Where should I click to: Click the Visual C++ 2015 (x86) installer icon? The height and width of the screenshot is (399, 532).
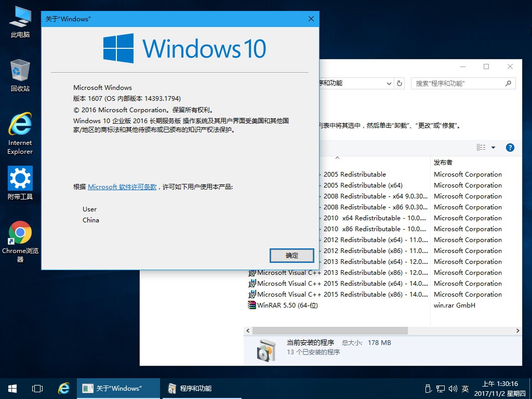pyautogui.click(x=252, y=294)
